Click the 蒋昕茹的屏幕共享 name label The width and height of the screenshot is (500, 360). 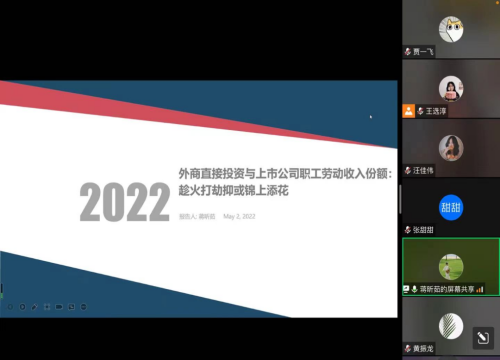click(x=447, y=289)
